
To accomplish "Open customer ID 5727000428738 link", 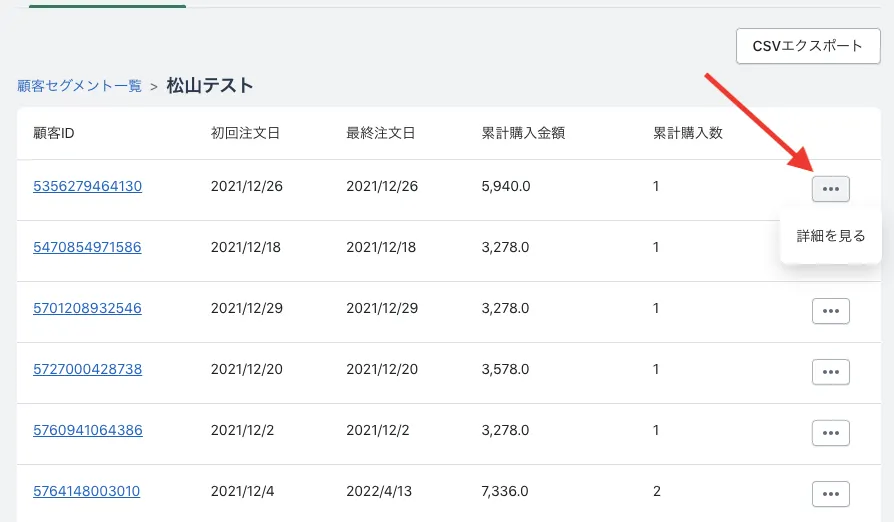I will pos(88,369).
